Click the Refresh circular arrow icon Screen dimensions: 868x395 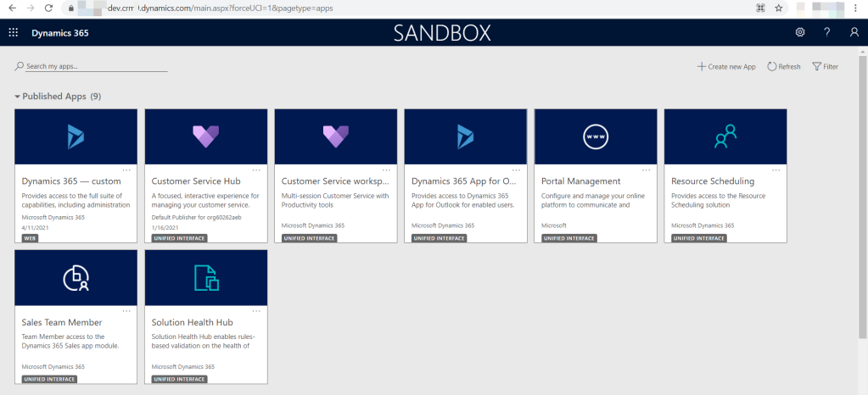[x=771, y=66]
